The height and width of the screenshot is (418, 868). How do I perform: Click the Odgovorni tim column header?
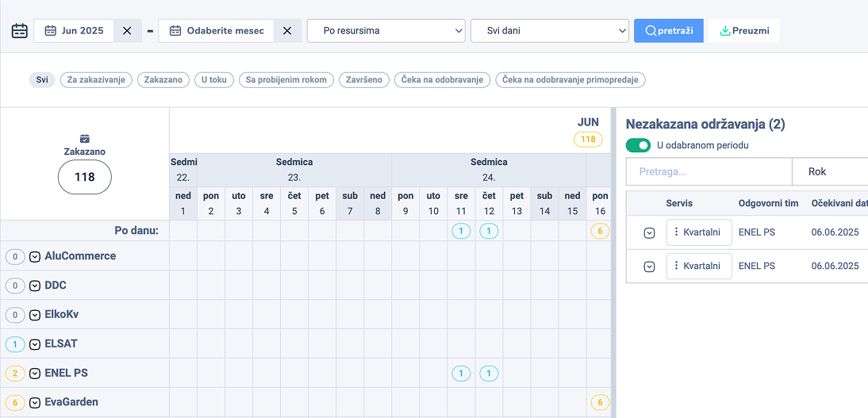[768, 203]
